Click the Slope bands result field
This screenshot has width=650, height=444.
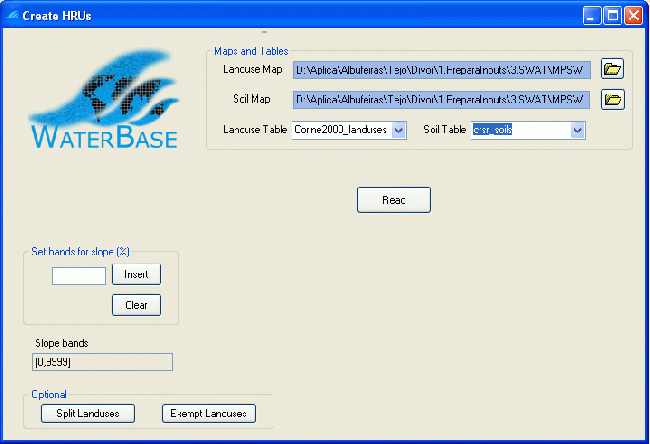102,362
